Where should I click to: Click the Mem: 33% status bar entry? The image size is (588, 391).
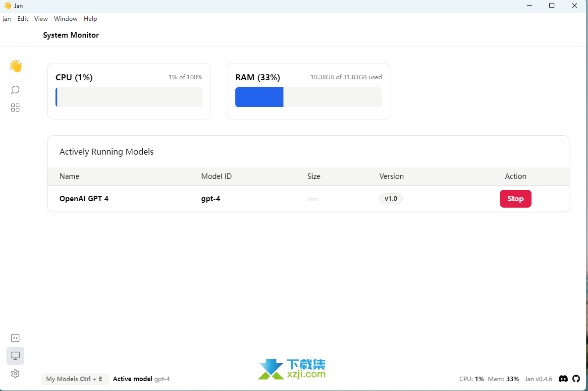pyautogui.click(x=503, y=379)
